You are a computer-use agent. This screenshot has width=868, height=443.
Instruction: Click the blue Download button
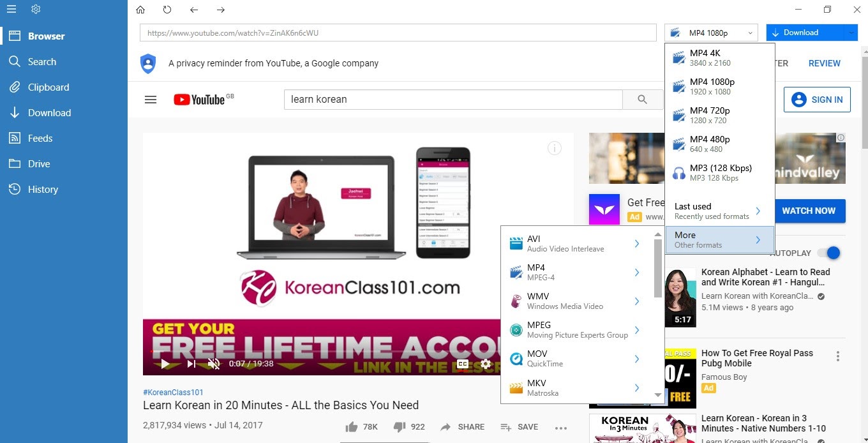click(804, 33)
